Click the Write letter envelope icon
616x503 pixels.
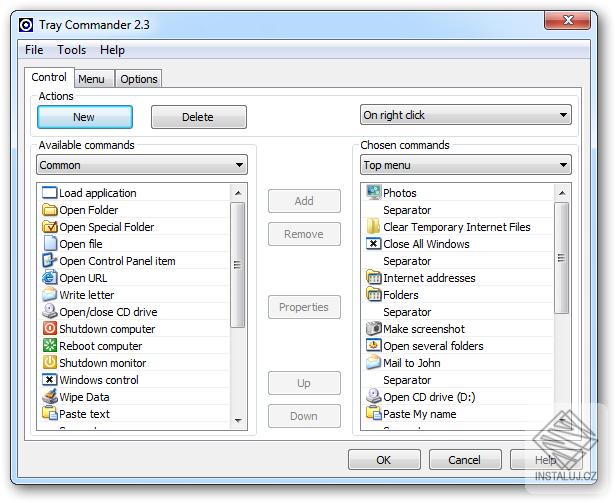pos(50,294)
